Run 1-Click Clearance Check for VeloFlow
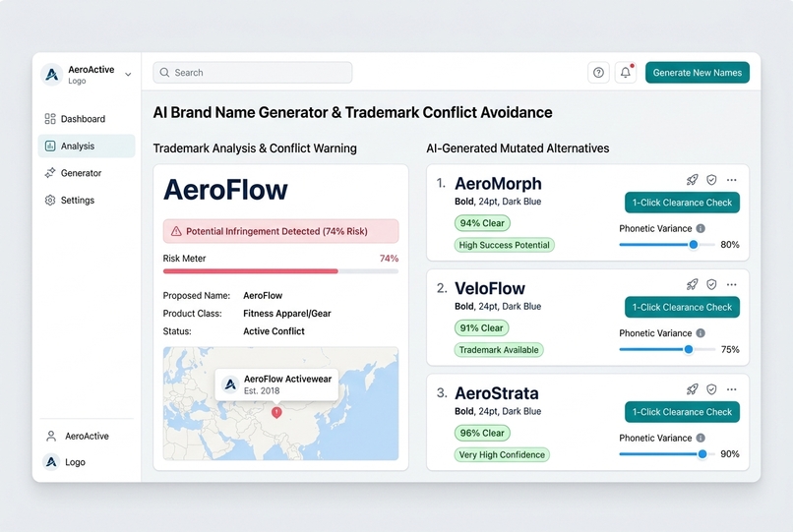 click(682, 308)
